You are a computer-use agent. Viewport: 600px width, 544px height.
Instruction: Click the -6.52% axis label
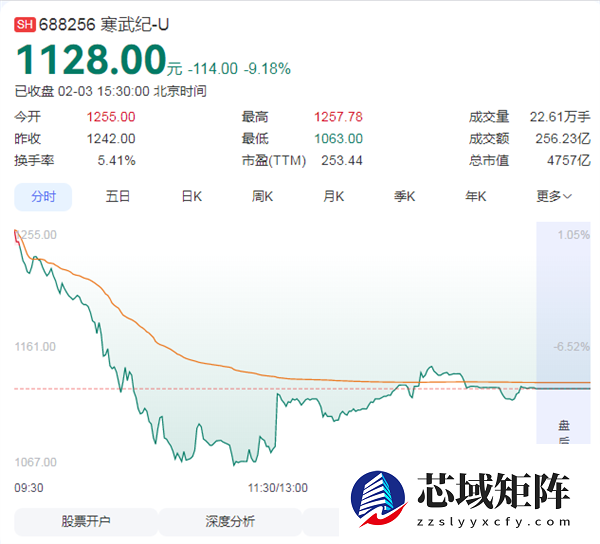click(572, 347)
